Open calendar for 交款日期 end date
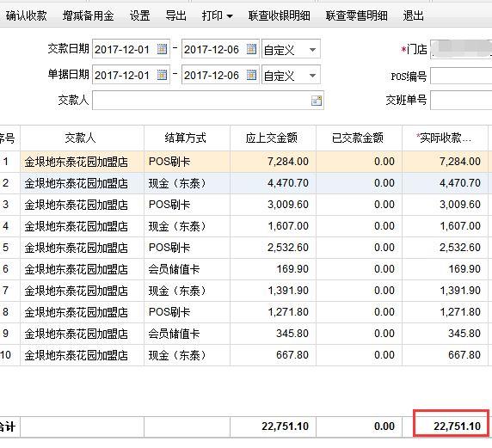Viewport: 492px width, 448px height. [251, 49]
